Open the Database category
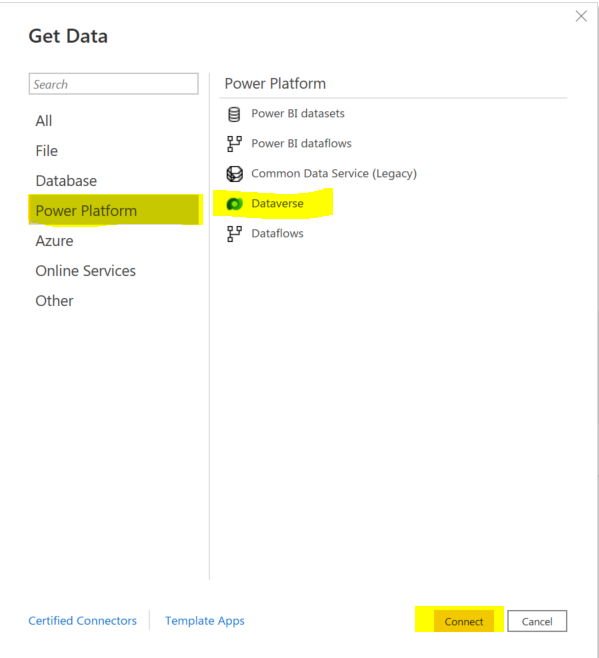Image resolution: width=599 pixels, height=658 pixels. point(66,181)
